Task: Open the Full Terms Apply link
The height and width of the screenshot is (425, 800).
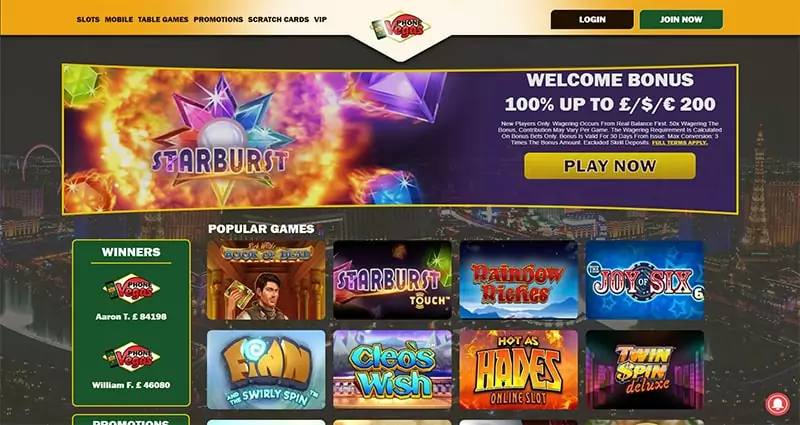Action: [680, 143]
